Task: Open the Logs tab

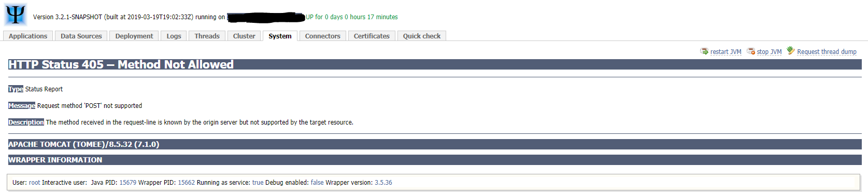Action: 174,36
